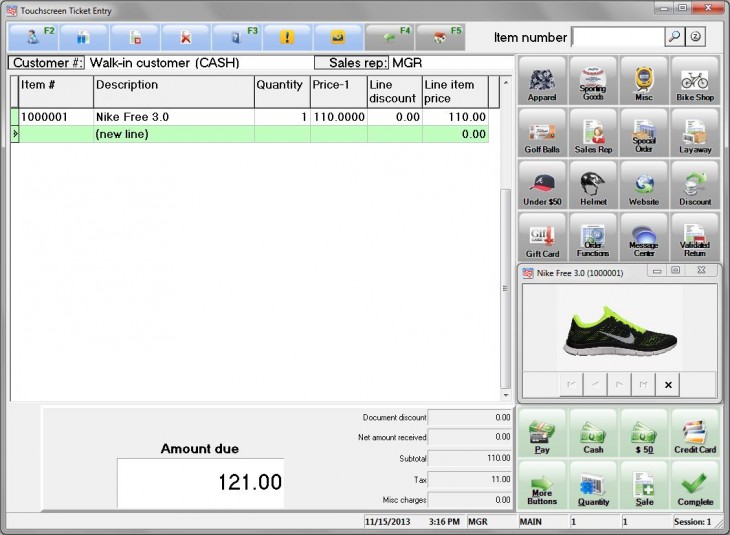Viewport: 730px width, 535px height.
Task: Open the Website globe button
Action: [644, 185]
